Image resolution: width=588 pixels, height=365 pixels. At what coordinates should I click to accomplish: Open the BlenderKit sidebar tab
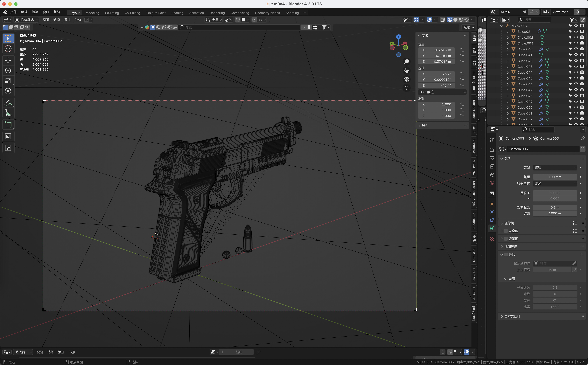[474, 146]
